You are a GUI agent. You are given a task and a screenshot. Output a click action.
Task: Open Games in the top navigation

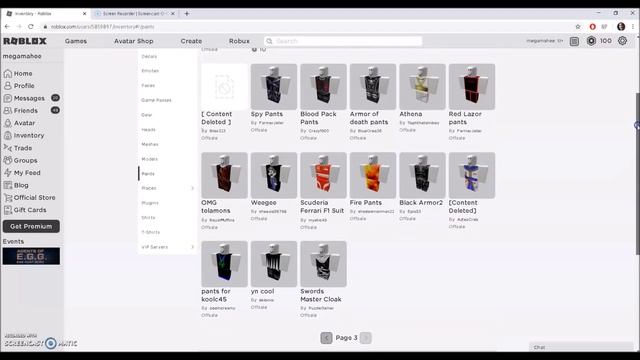point(76,41)
